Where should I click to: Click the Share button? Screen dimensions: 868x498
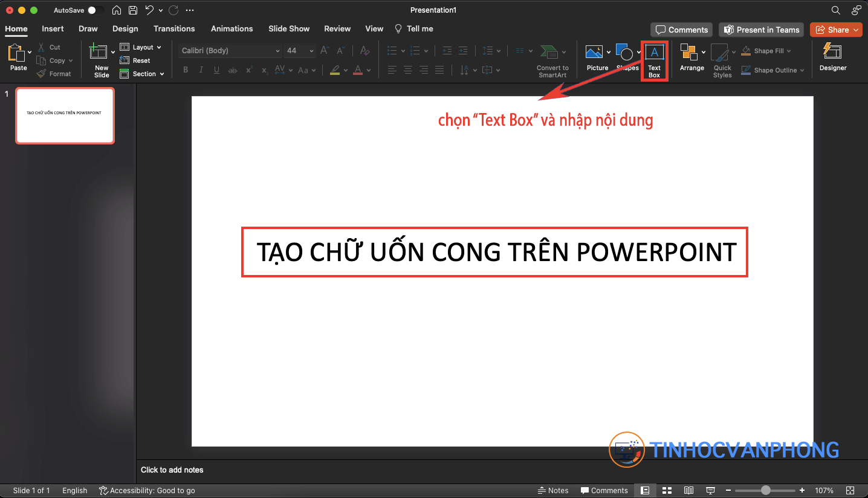(x=836, y=30)
